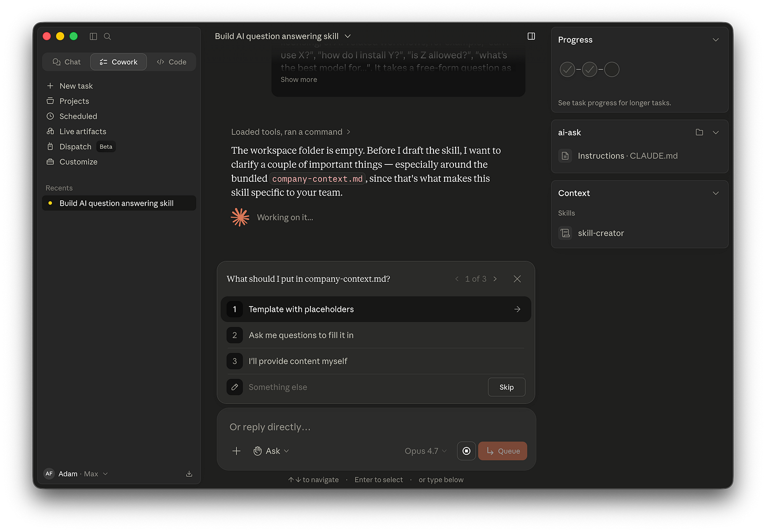Screen dimensions: 766x532
Task: Click the third empty progress step circle
Action: coord(612,69)
